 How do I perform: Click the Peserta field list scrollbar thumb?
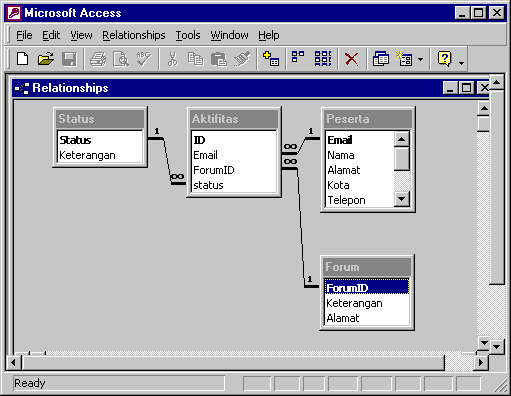pos(402,159)
